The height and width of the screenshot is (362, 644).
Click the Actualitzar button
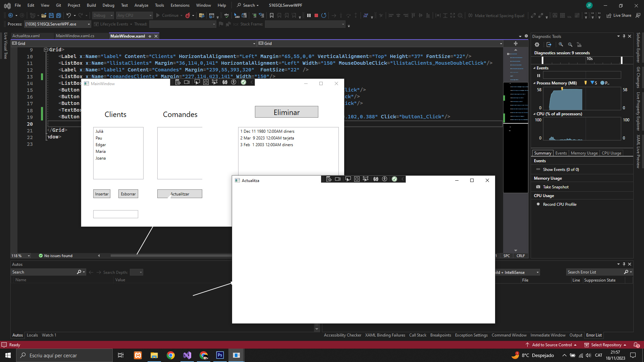(180, 194)
